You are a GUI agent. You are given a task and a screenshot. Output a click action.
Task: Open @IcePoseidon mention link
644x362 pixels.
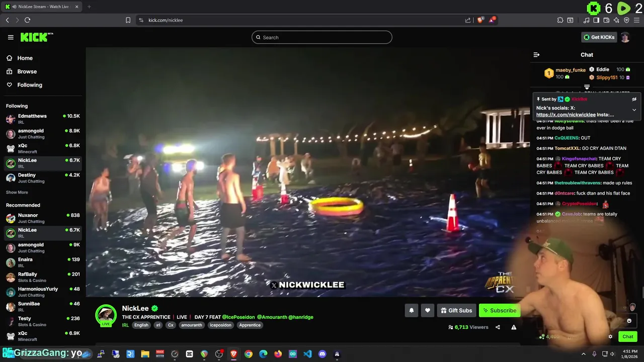pyautogui.click(x=238, y=317)
